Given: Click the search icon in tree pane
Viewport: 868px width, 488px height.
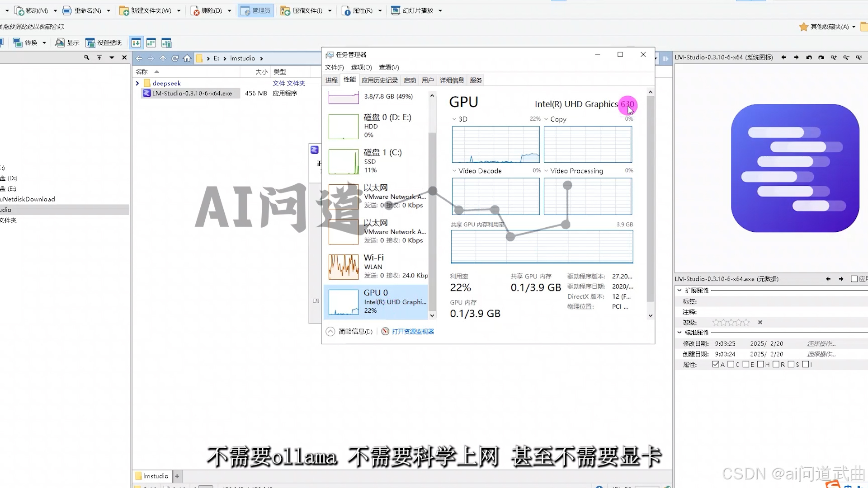Looking at the screenshot, I should [86, 57].
